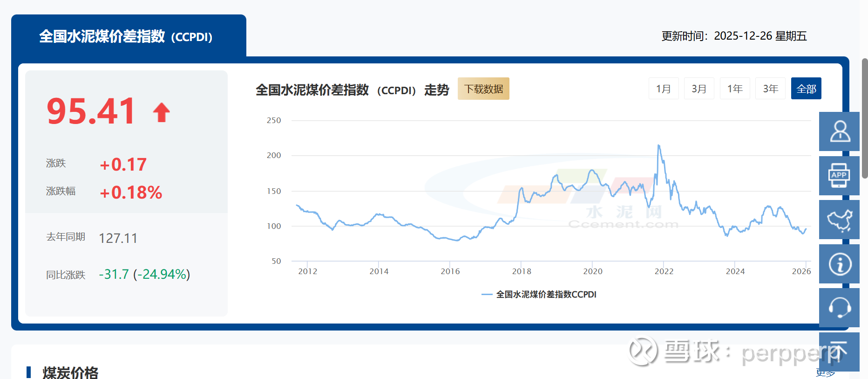
Task: Click the 2026 x-axis label
Action: (x=801, y=271)
